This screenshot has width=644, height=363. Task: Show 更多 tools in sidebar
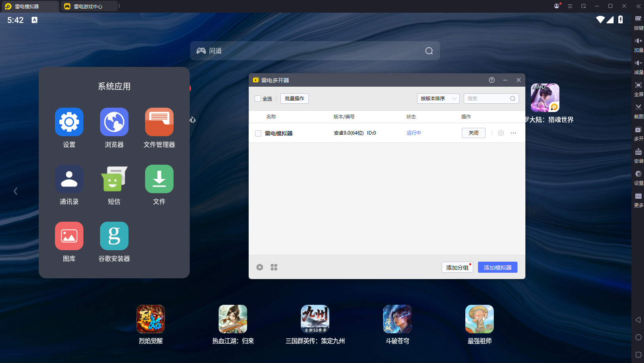[x=638, y=200]
